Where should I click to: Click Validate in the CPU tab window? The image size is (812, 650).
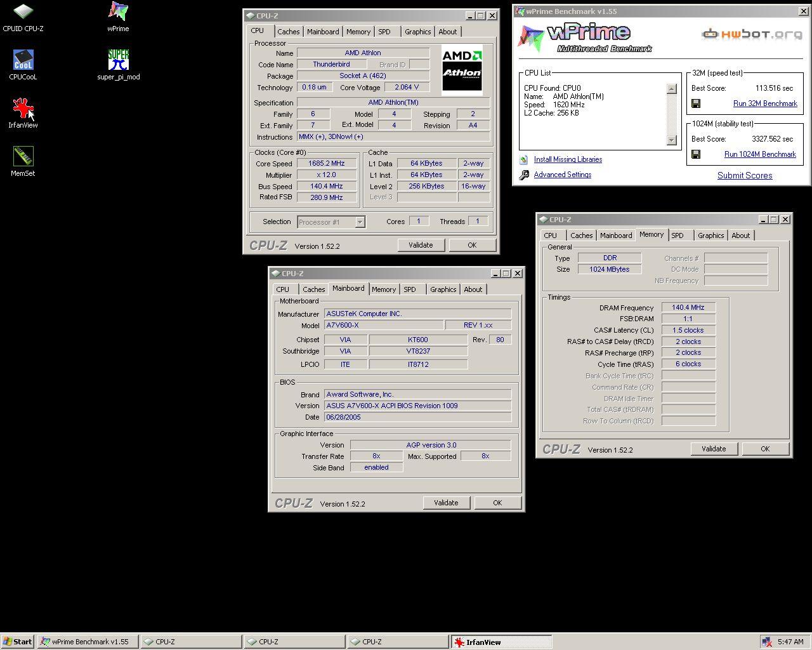point(421,245)
